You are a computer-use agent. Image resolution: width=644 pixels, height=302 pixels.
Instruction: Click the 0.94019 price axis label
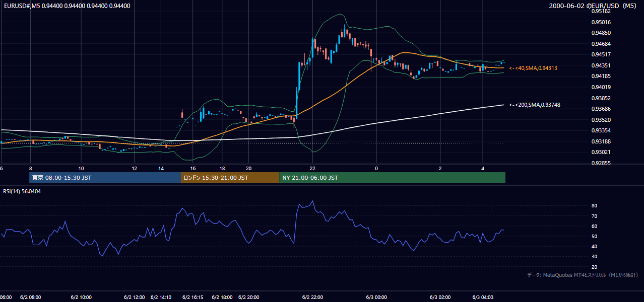click(x=601, y=87)
